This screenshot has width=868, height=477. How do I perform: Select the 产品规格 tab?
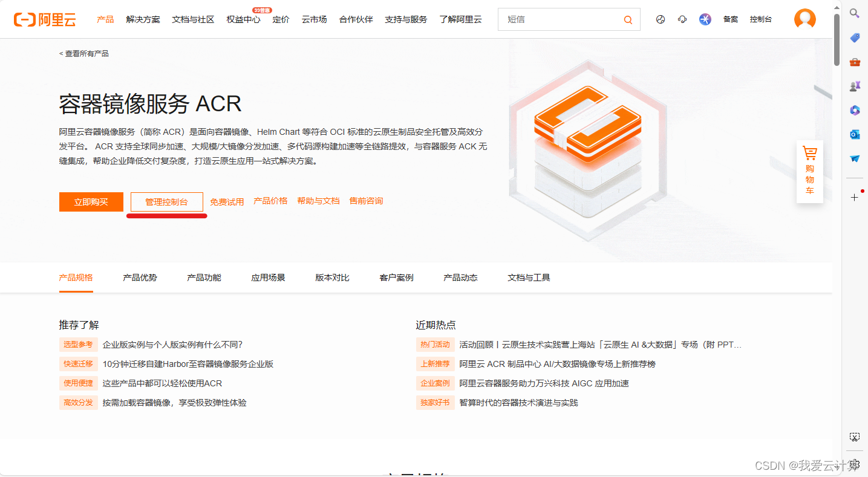[x=76, y=277]
